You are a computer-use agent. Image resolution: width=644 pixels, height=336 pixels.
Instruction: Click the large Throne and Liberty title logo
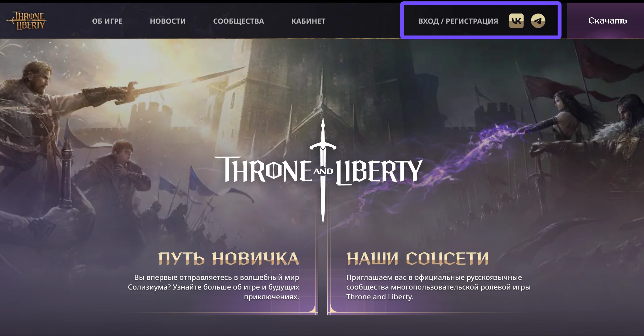(319, 171)
